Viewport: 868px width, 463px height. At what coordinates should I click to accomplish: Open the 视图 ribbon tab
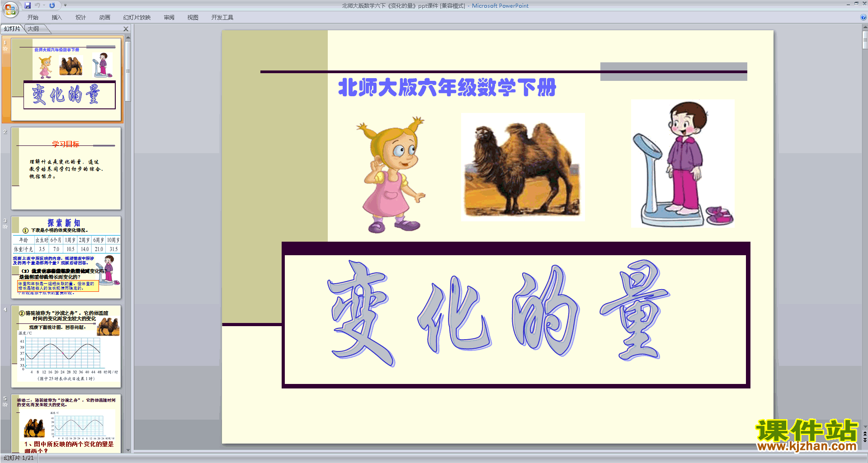point(193,18)
